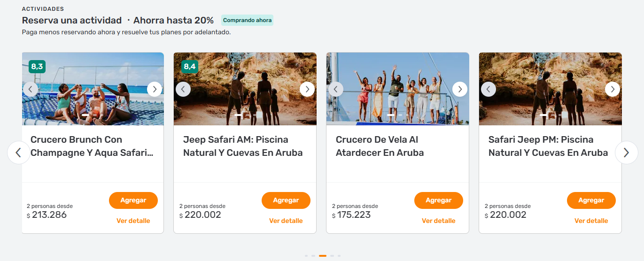Next photo arrow on Safari Jeep PM card

[x=613, y=89]
